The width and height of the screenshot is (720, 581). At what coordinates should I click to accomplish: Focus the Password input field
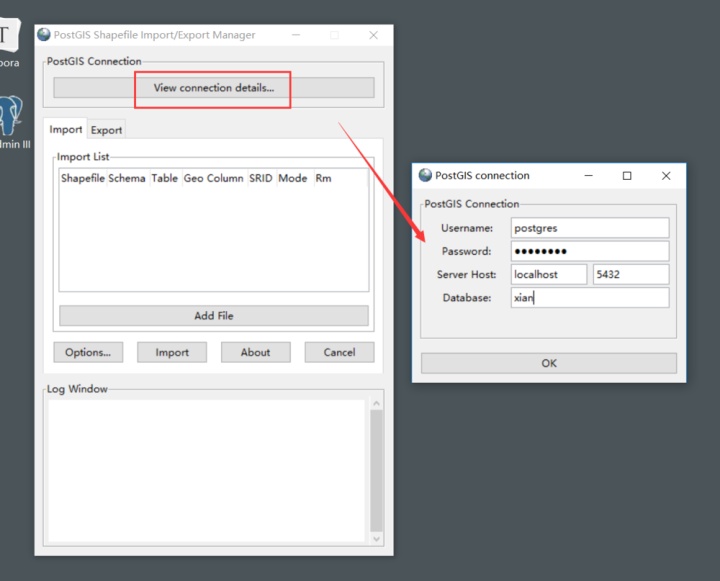coord(590,251)
